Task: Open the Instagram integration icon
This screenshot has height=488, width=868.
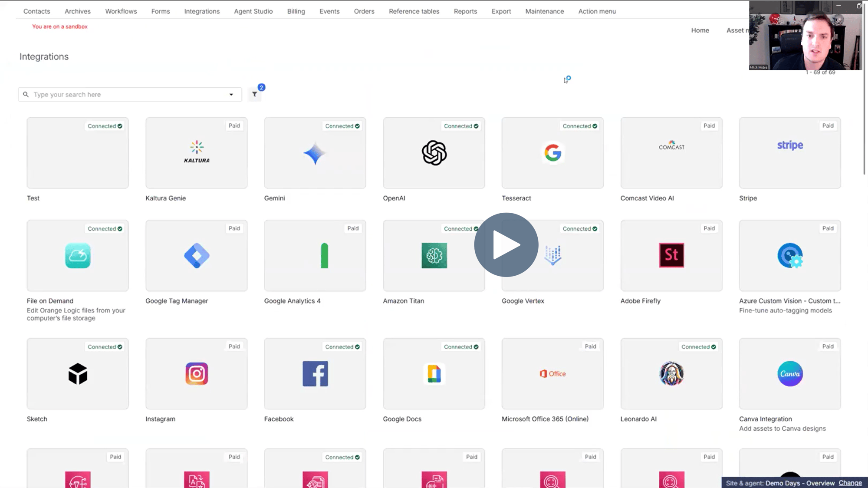Action: pyautogui.click(x=197, y=373)
